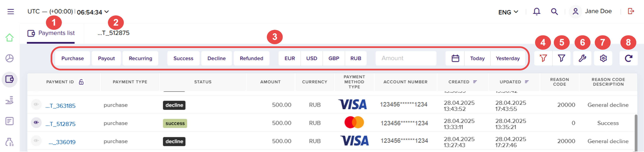The image size is (644, 152).
Task: Click the Amount input field
Action: pos(406,58)
